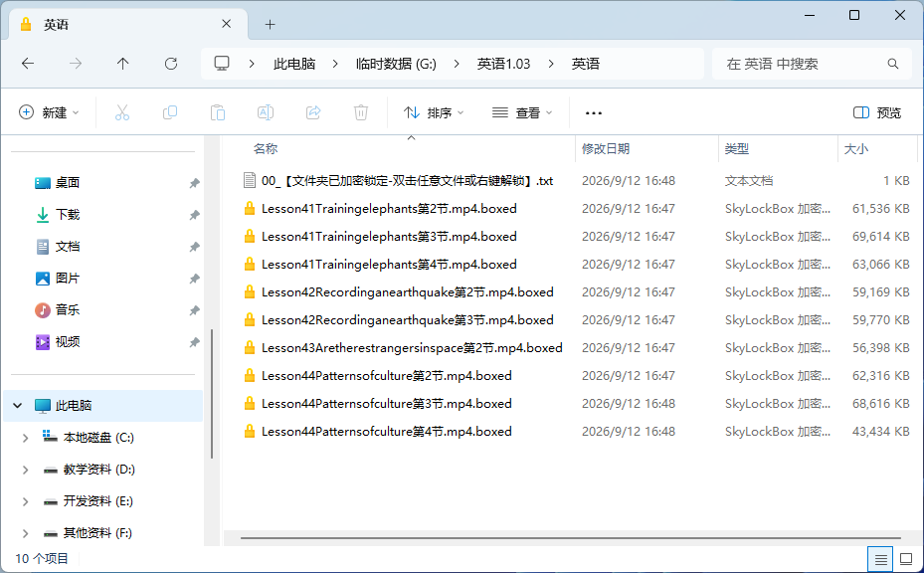The width and height of the screenshot is (924, 573).
Task: Open Documents (文档) in quick access
Action: click(68, 247)
